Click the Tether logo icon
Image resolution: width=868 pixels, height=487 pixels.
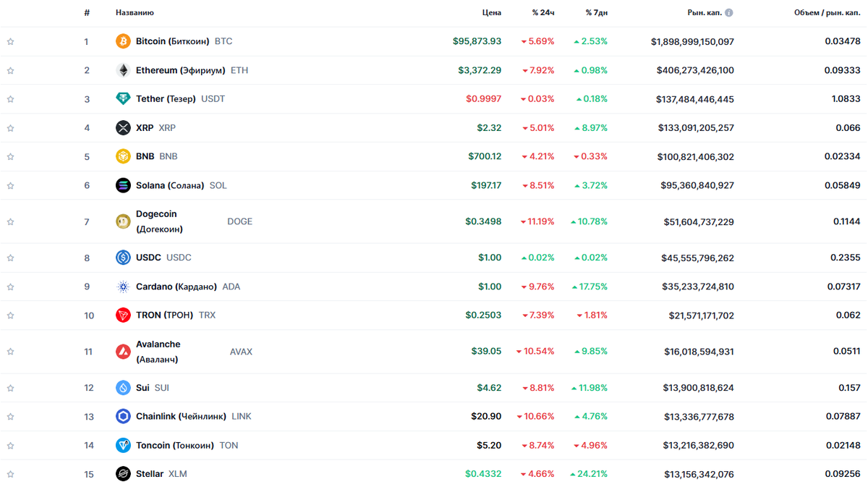[123, 98]
